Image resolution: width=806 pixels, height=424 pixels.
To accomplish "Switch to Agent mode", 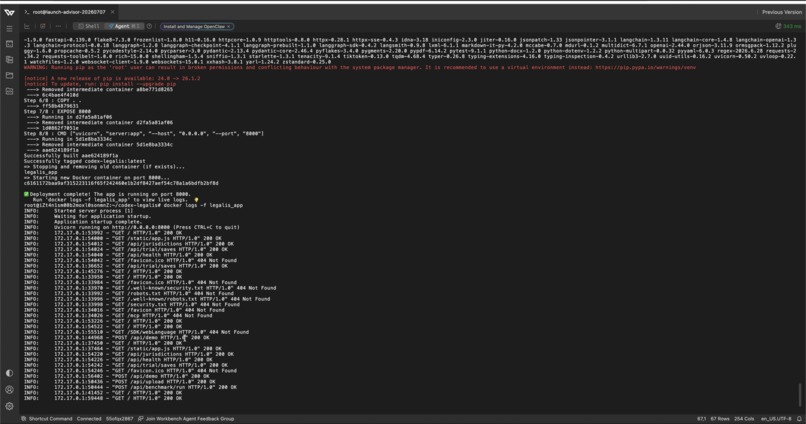I will pyautogui.click(x=123, y=26).
